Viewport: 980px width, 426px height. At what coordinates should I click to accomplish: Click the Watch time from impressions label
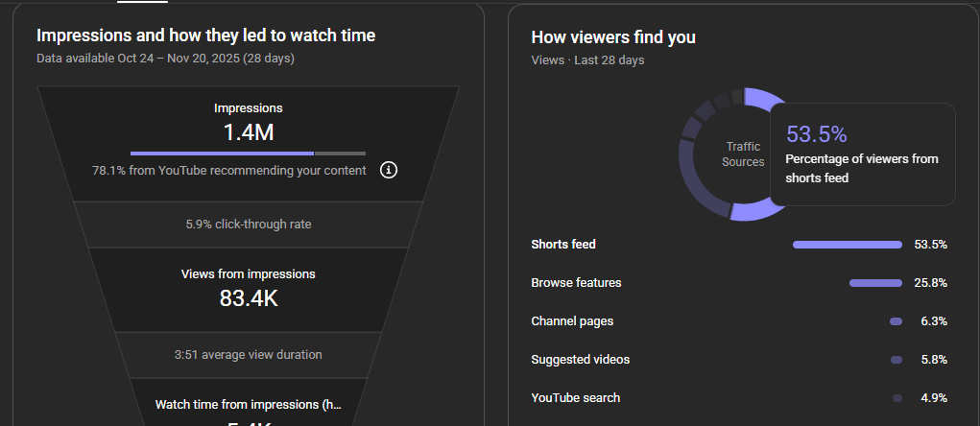(x=249, y=404)
